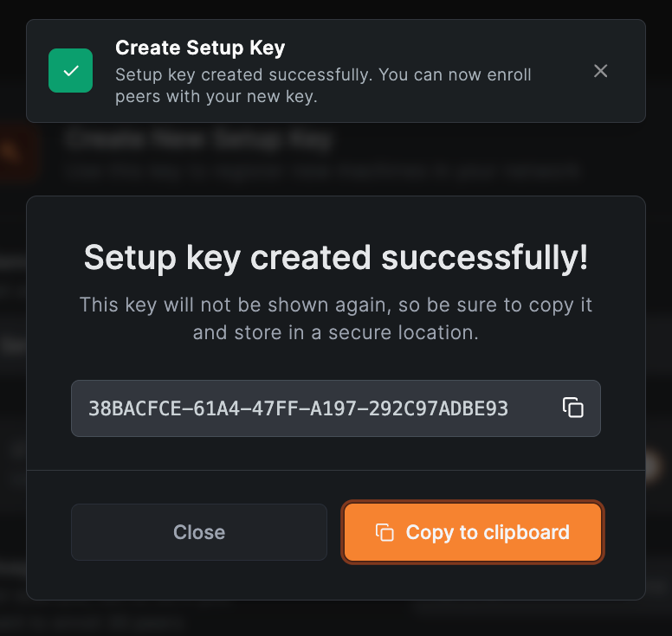Click the copy icon beside the setup key
This screenshot has height=636, width=672.
572,408
